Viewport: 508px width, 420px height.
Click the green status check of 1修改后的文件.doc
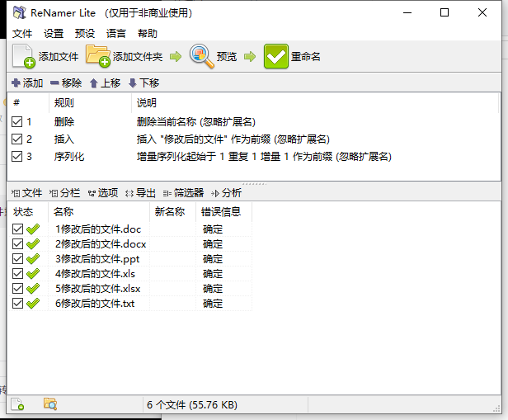[33, 229]
